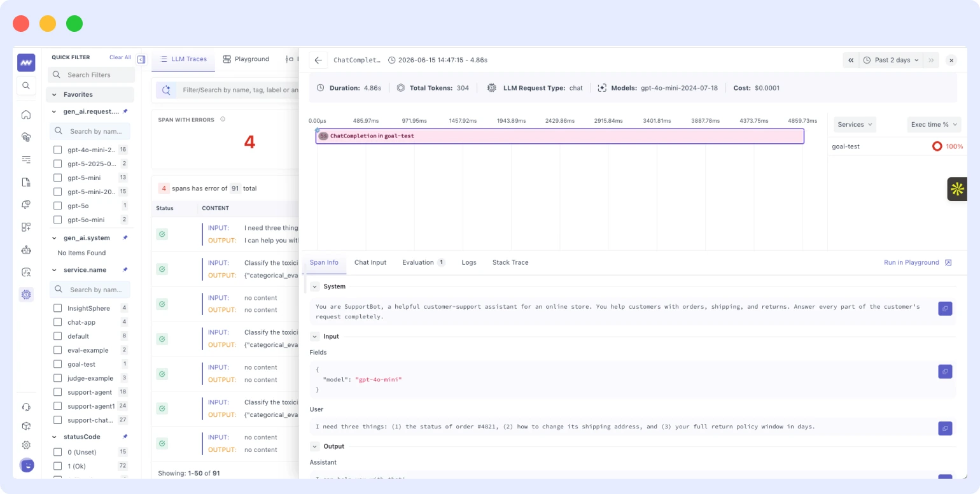Screen dimensions: 980x494
Task: Click the AI search sparkle icon
Action: coord(166,90)
